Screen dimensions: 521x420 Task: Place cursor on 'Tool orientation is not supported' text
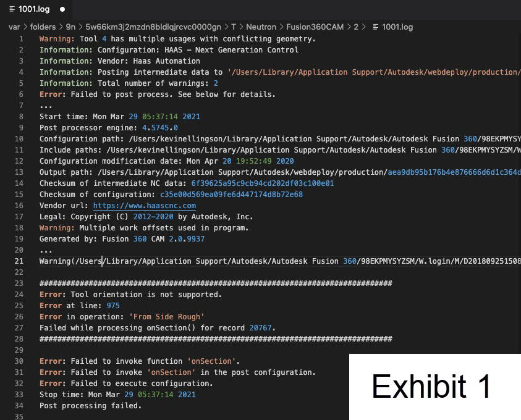(x=146, y=295)
